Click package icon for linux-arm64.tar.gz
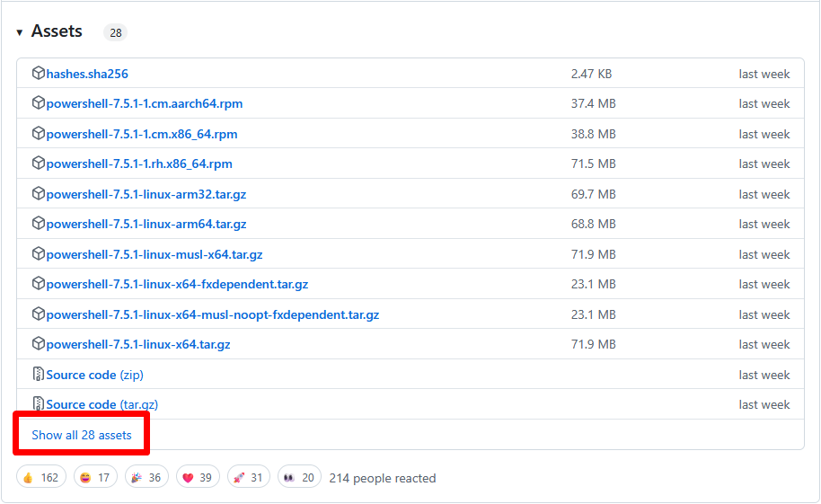This screenshot has height=504, width=821. [x=39, y=224]
